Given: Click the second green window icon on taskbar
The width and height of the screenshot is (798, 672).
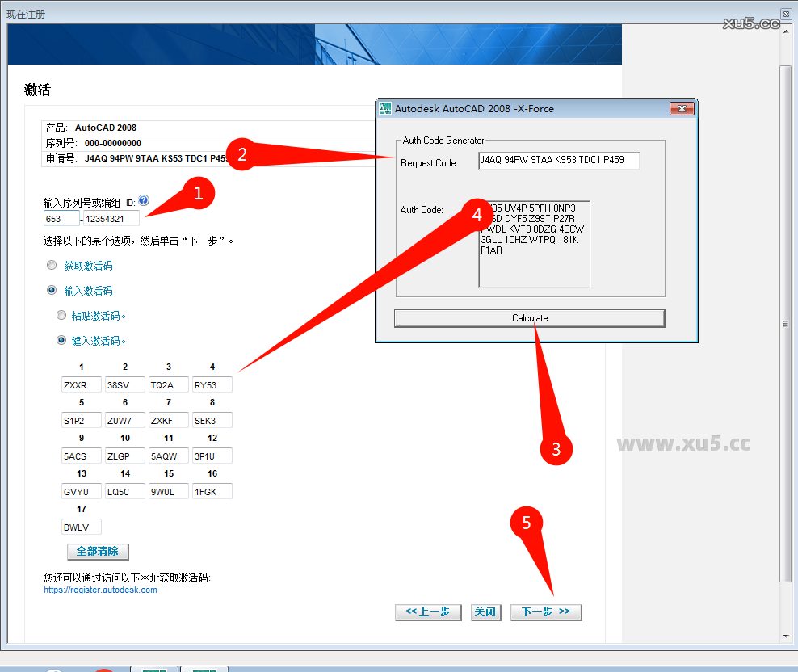Looking at the screenshot, I should pos(204,669).
